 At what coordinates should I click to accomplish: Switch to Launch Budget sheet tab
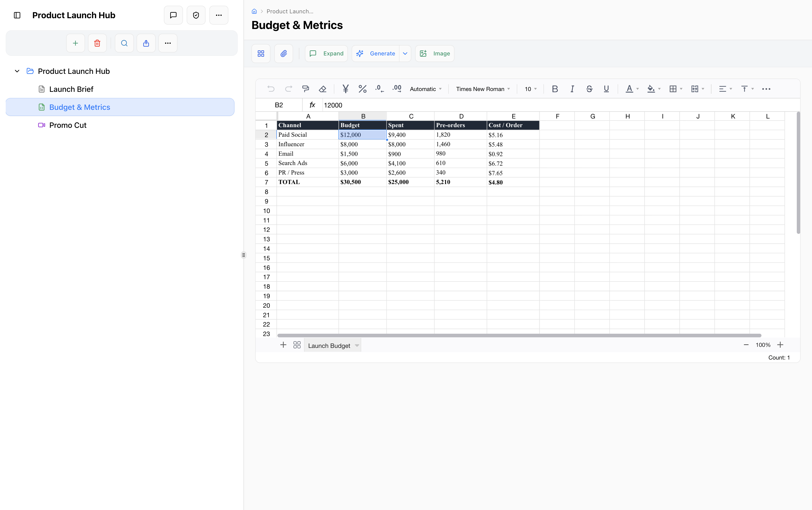(x=329, y=346)
